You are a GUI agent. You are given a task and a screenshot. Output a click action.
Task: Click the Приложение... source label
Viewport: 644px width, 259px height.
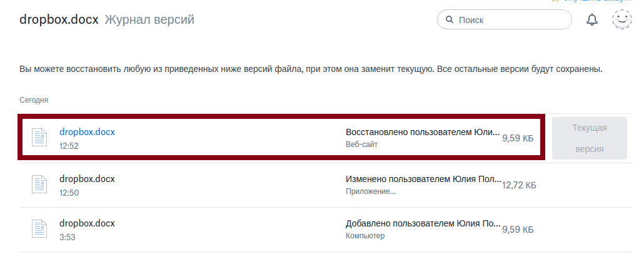(x=371, y=191)
